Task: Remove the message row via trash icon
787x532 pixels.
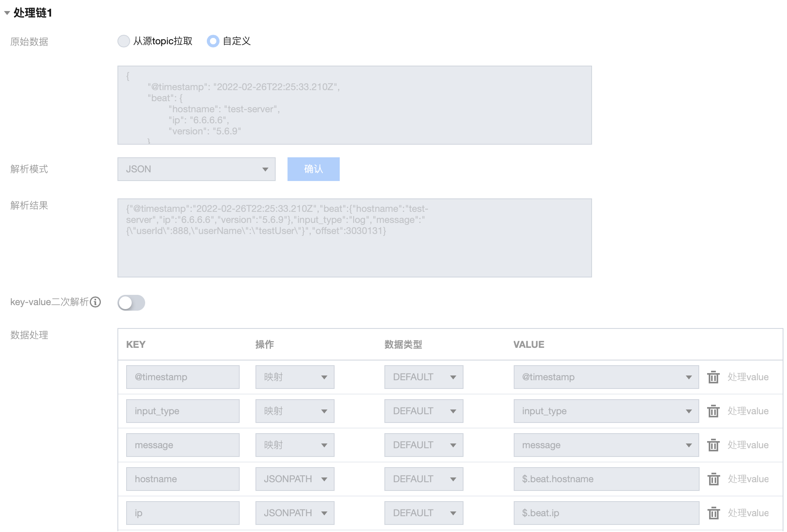Action: pyautogui.click(x=713, y=445)
